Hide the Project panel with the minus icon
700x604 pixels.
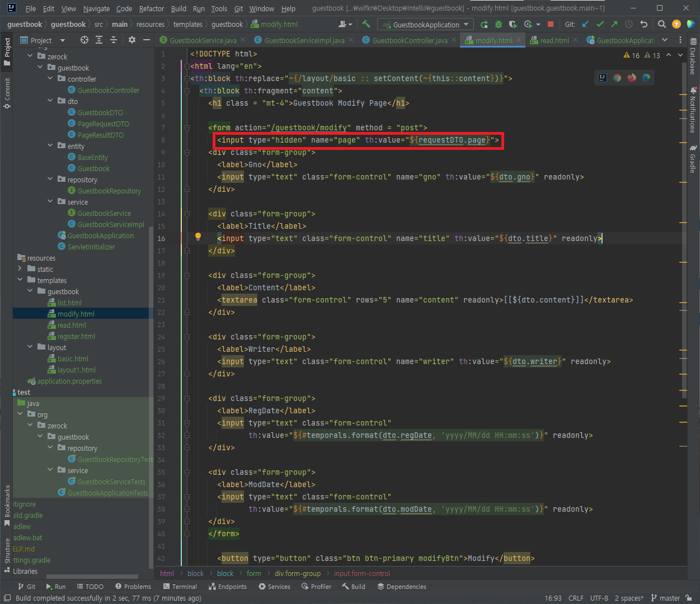pyautogui.click(x=147, y=40)
